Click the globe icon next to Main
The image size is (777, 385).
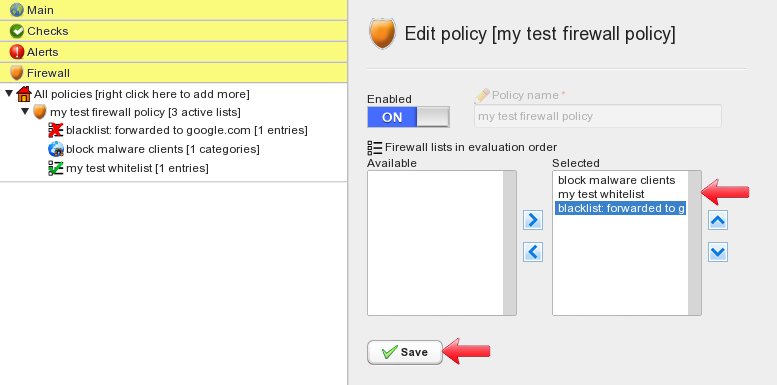click(x=17, y=10)
